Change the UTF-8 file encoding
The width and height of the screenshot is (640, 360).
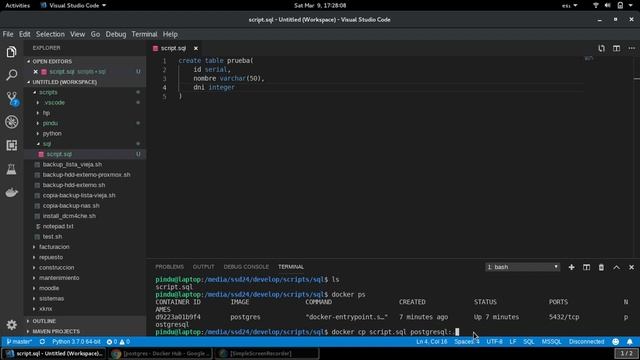click(494, 342)
